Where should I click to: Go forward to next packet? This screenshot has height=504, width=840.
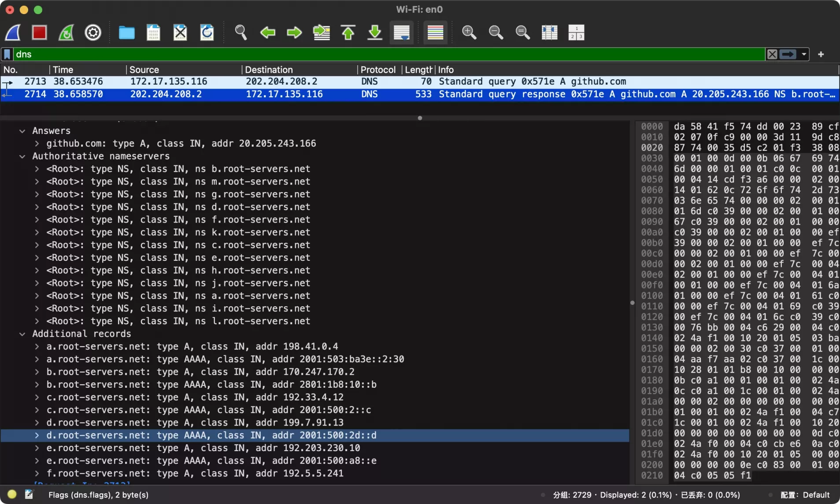(294, 33)
